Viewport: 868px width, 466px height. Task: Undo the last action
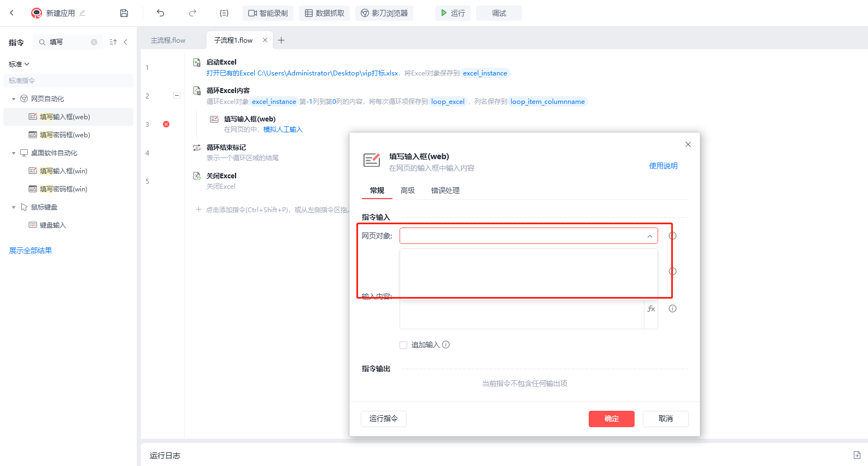pyautogui.click(x=160, y=13)
